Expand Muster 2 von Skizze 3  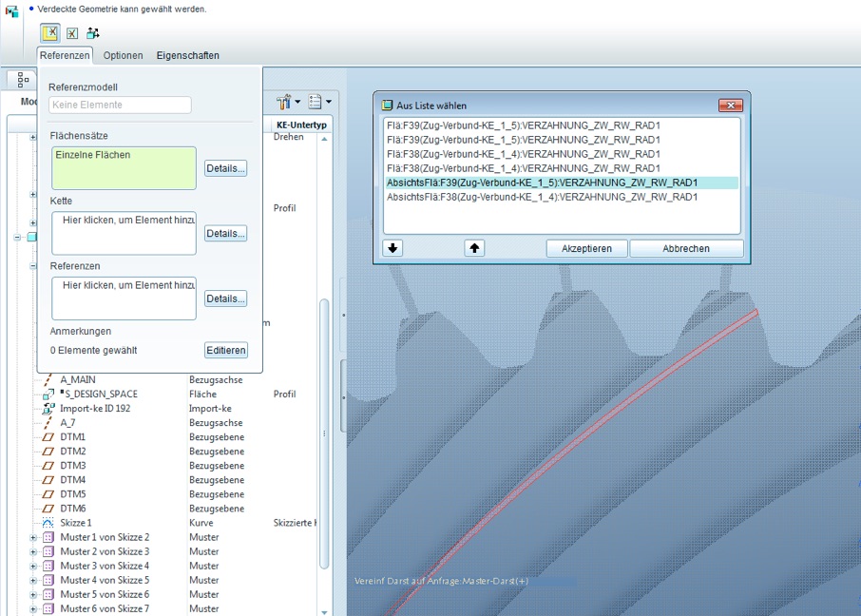tap(33, 551)
